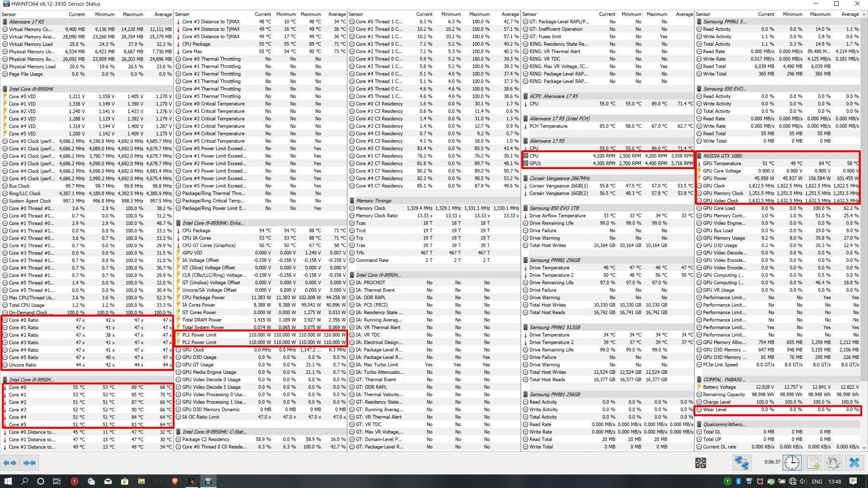Select the COMPAL PABAS0 battery group header
The image size is (868, 488).
tap(777, 380)
